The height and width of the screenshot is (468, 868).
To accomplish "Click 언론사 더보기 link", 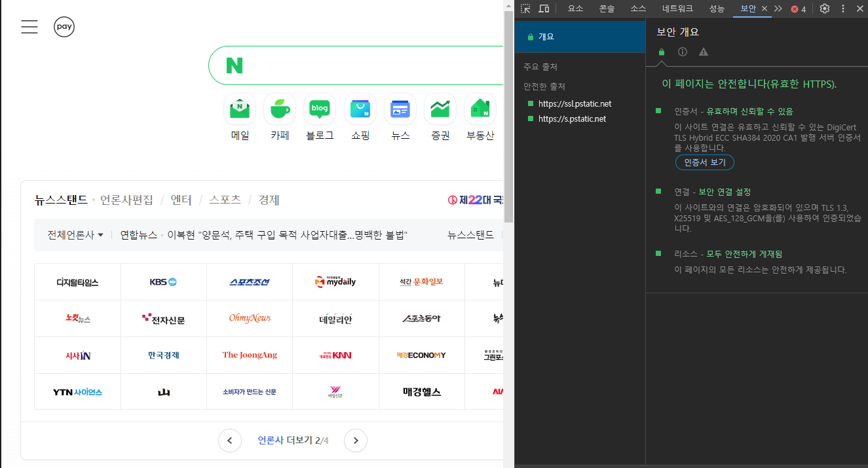I will pyautogui.click(x=293, y=441).
